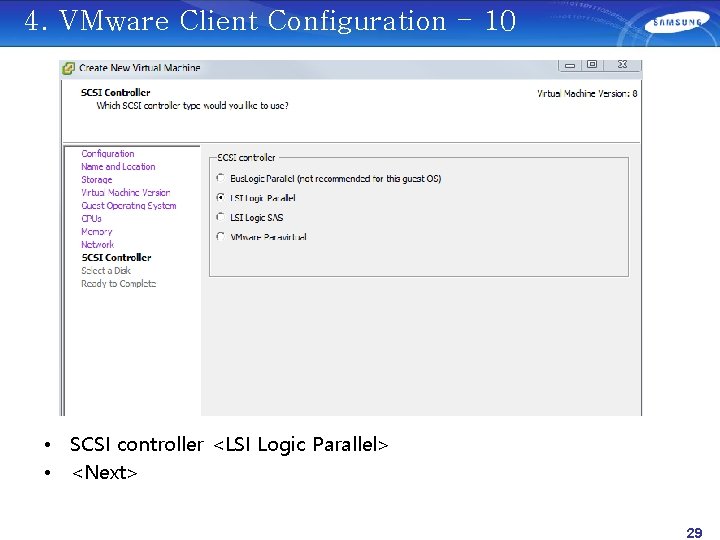
Task: Select the SCSI Controller step in sidebar
Action: 116,257
